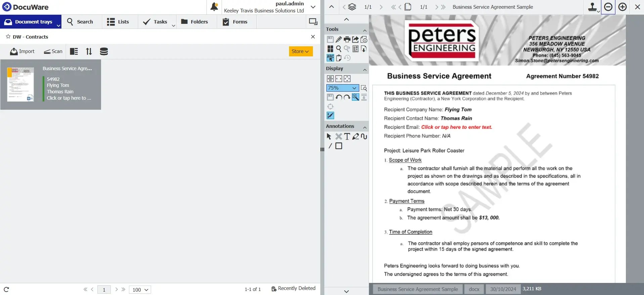Click the Scan button
This screenshot has width=644, height=295.
(53, 51)
